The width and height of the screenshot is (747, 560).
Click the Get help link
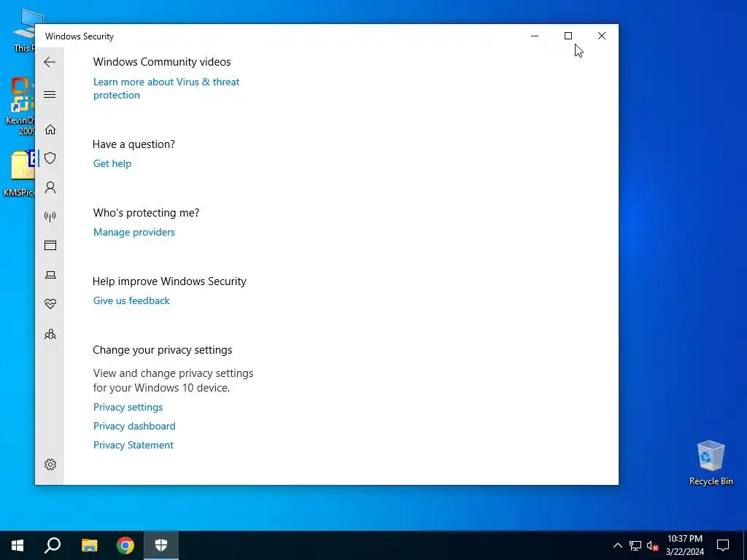click(x=112, y=163)
